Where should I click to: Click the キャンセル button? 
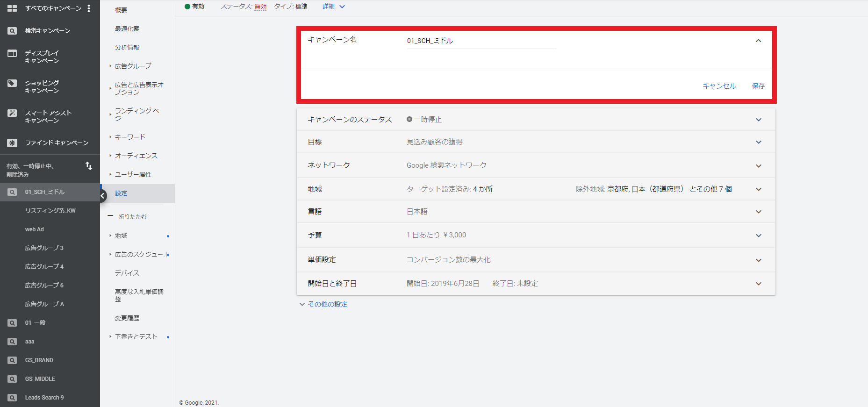(x=719, y=86)
